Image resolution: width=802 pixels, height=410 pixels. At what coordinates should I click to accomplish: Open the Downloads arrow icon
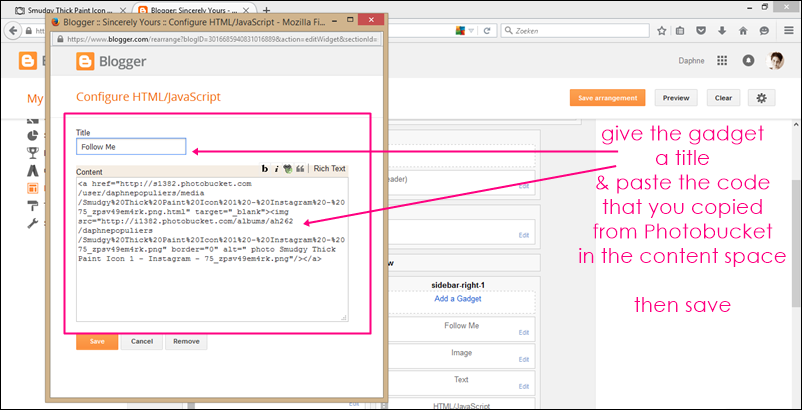click(722, 31)
